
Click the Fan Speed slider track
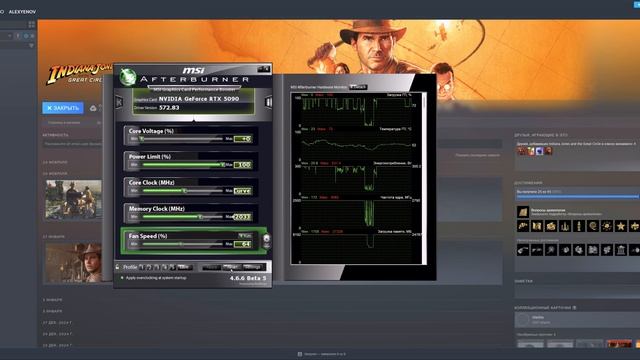(182, 244)
